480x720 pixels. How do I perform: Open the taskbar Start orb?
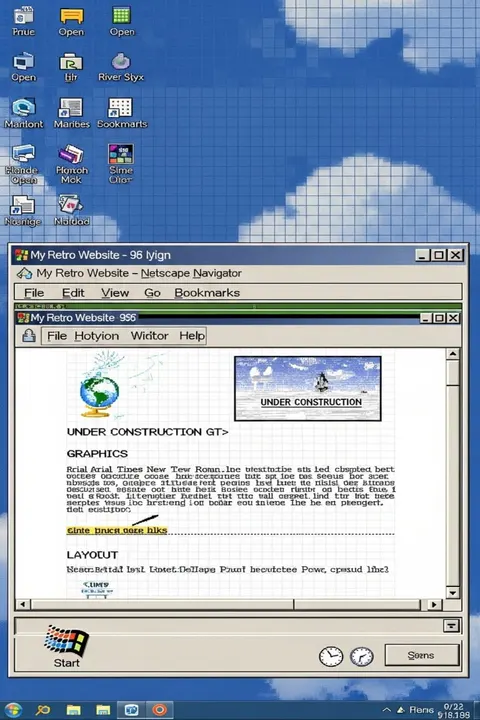pyautogui.click(x=12, y=710)
